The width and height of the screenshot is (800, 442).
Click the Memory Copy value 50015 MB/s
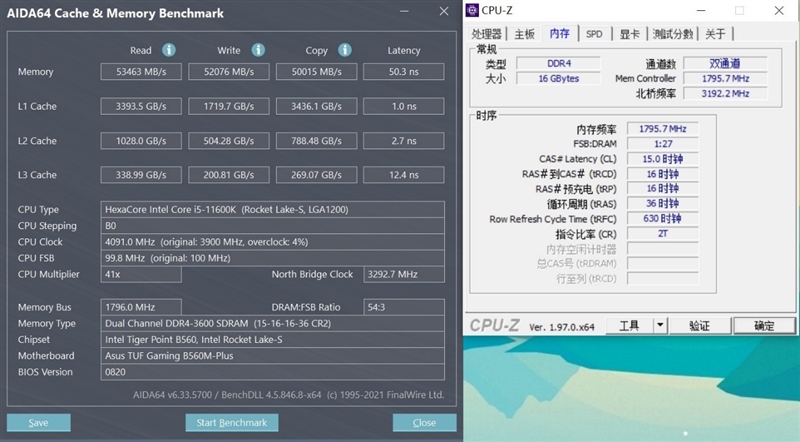coord(317,72)
